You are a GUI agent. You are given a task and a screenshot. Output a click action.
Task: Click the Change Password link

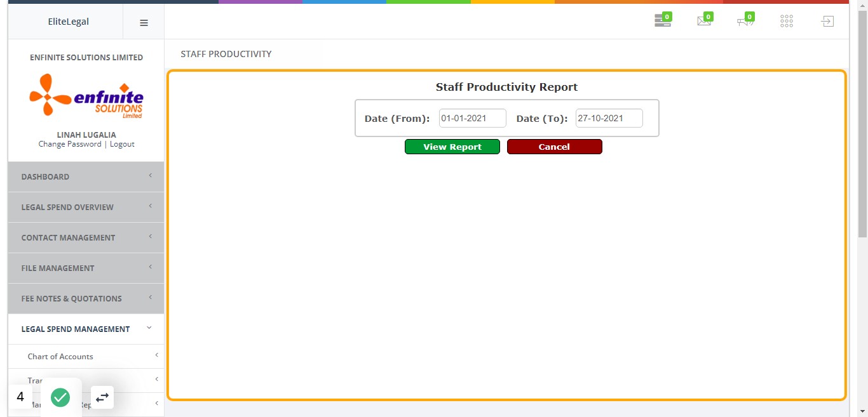point(70,144)
